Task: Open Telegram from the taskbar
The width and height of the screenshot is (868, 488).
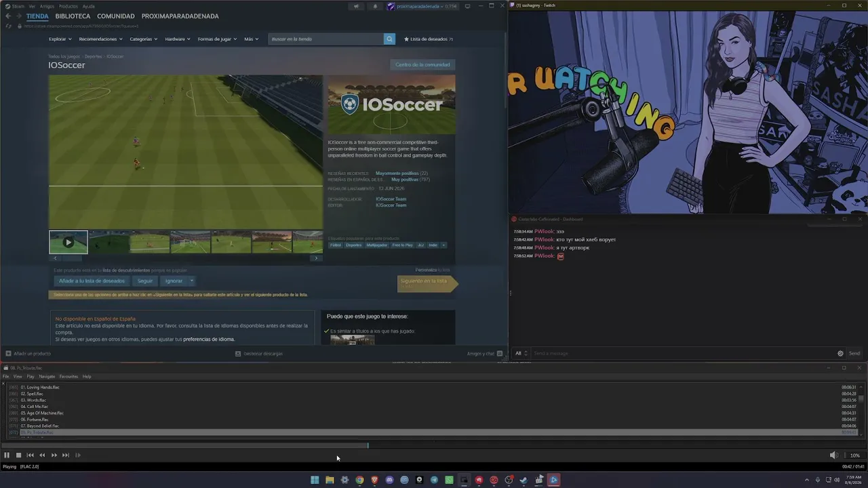Action: pos(434,480)
